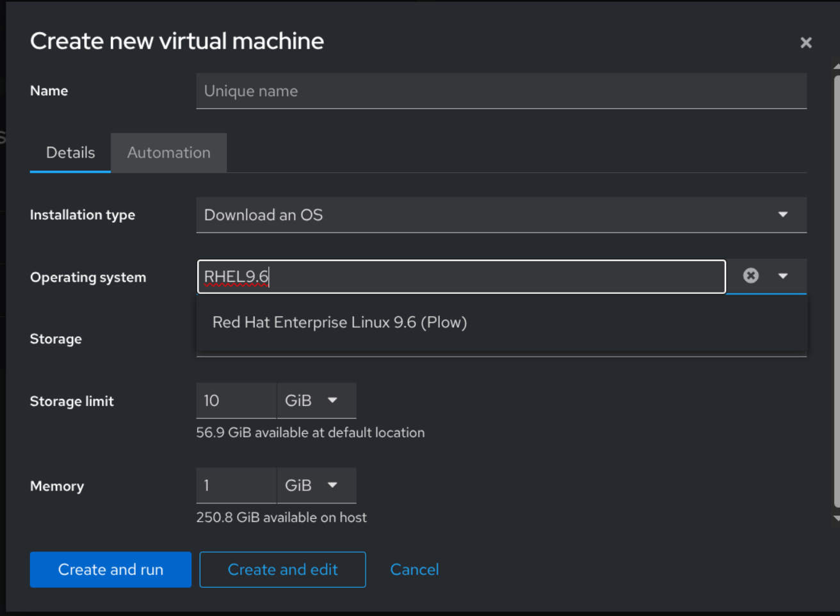Choose Red Hat Enterprise Linux 9.6 (Plow)
The image size is (840, 616).
click(x=339, y=323)
